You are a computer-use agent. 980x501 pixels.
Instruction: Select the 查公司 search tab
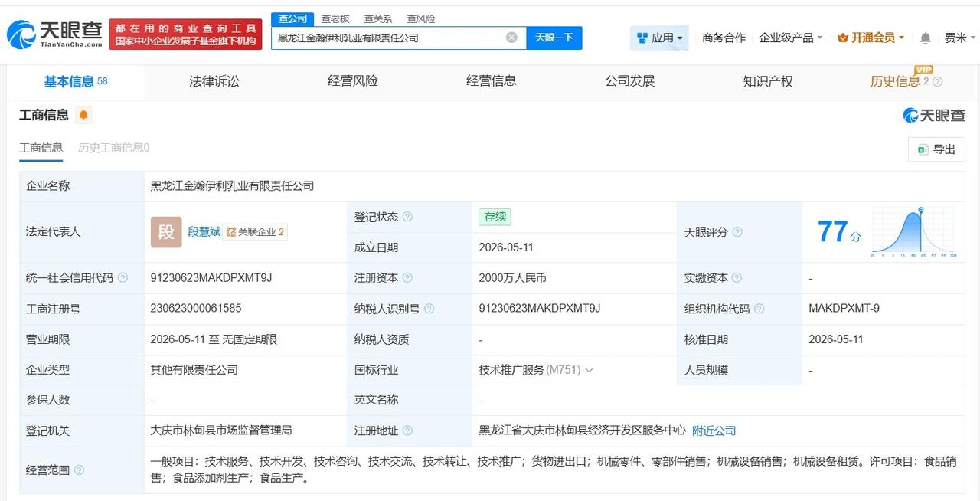[292, 18]
